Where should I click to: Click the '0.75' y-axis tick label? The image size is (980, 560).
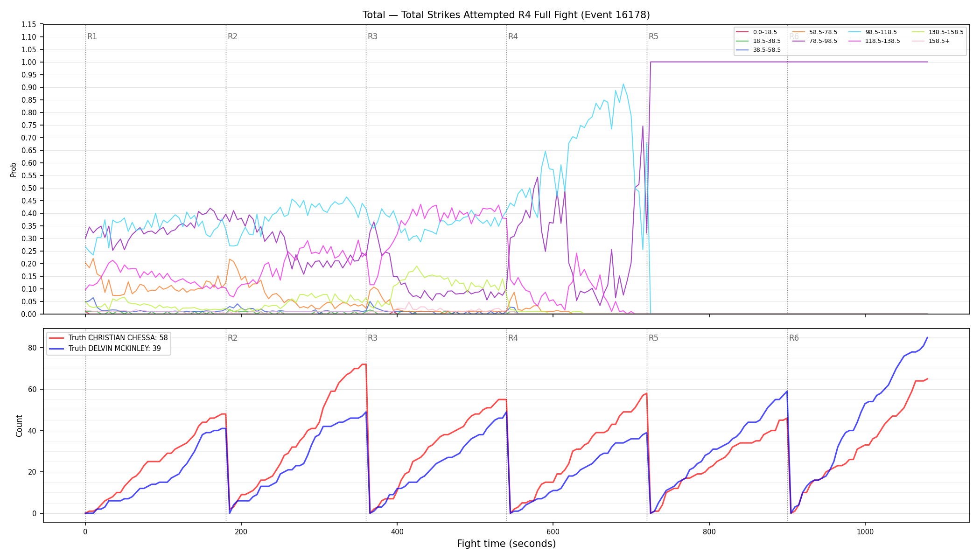point(29,125)
